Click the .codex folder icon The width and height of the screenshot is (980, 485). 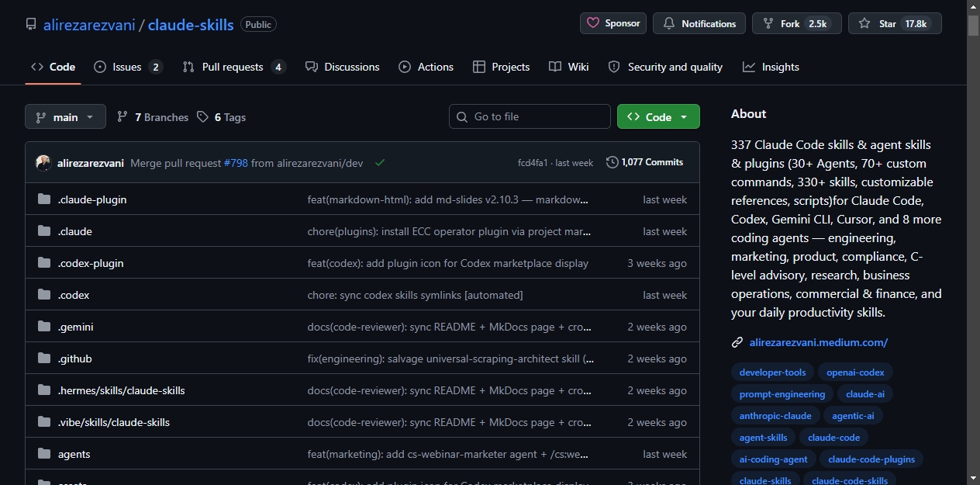coord(44,295)
